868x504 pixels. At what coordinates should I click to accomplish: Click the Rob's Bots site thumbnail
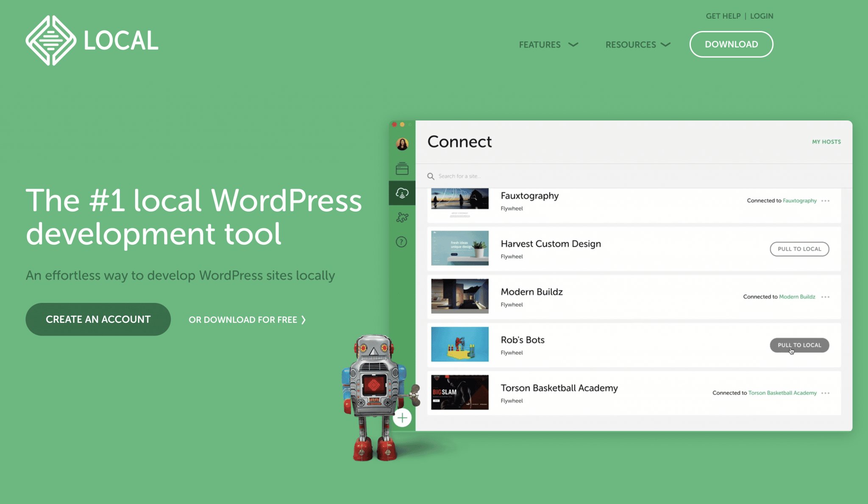(459, 344)
